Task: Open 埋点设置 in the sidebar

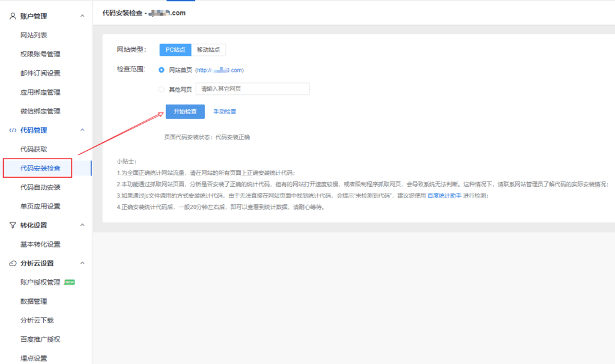Action: [34, 358]
